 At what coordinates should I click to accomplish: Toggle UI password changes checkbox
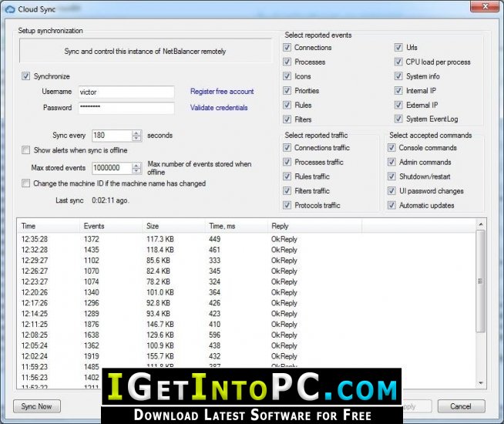391,191
